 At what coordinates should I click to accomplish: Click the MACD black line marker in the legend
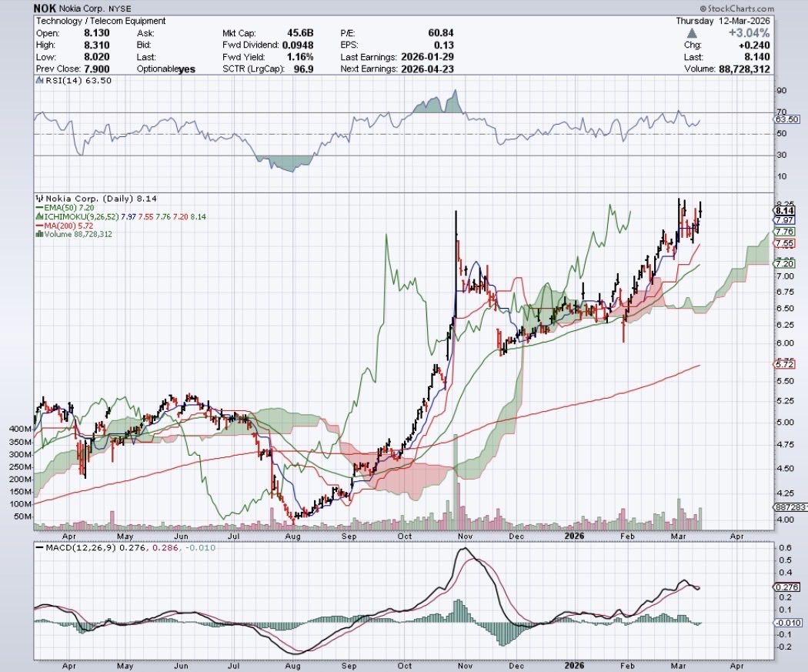(x=40, y=547)
